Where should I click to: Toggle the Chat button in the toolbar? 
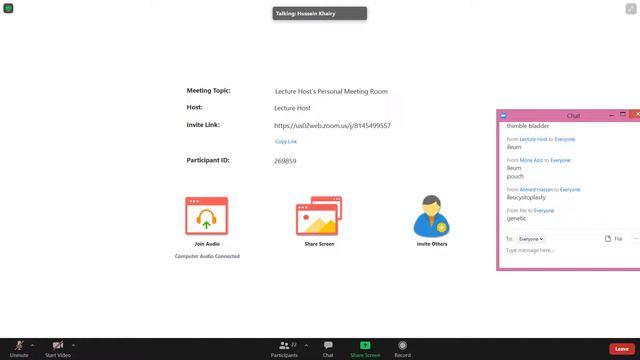point(328,349)
